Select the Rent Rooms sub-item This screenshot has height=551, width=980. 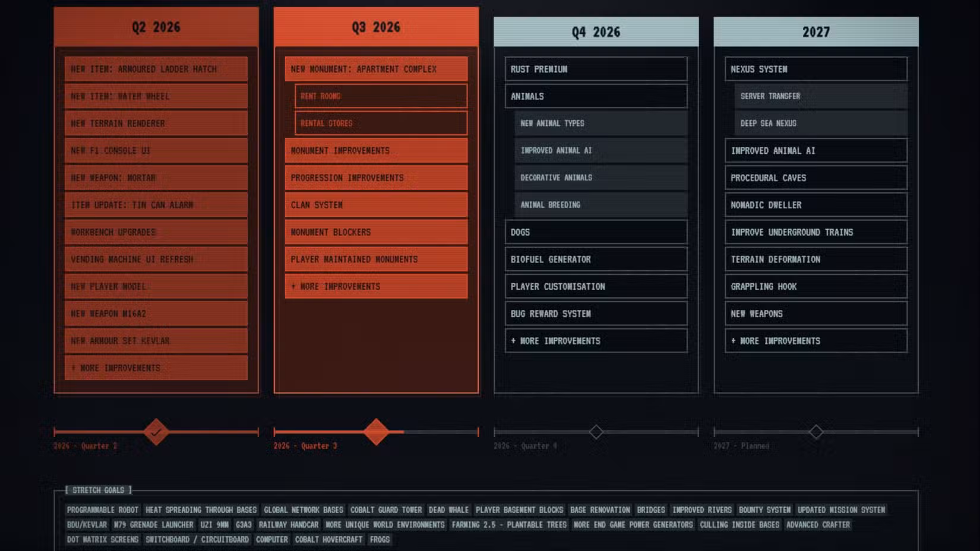tap(381, 96)
